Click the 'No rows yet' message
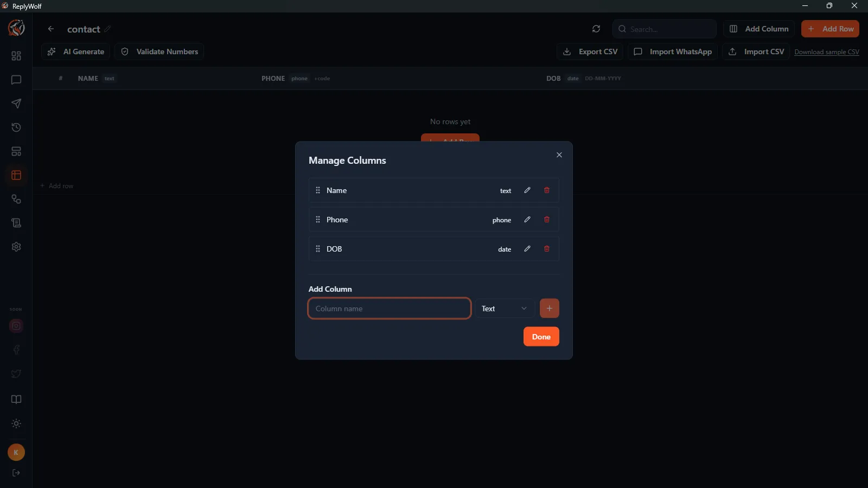The width and height of the screenshot is (868, 488). [450, 121]
